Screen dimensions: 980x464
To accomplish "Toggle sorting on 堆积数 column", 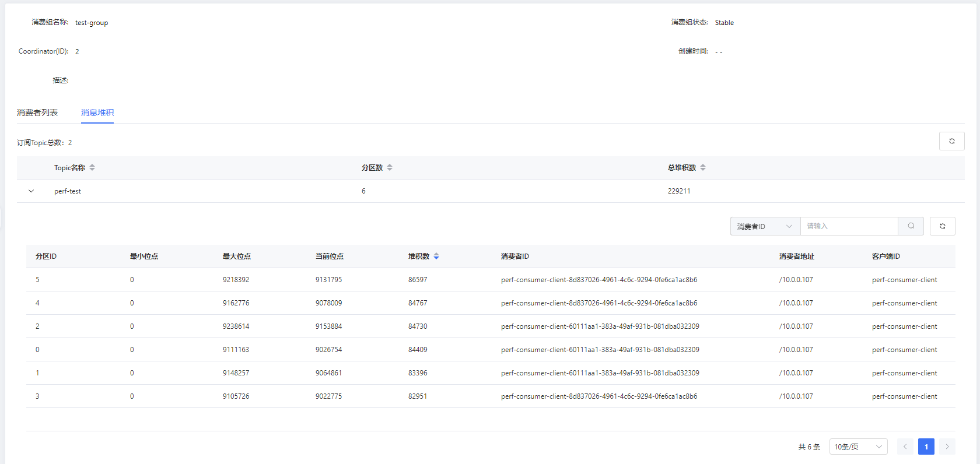I will point(436,256).
